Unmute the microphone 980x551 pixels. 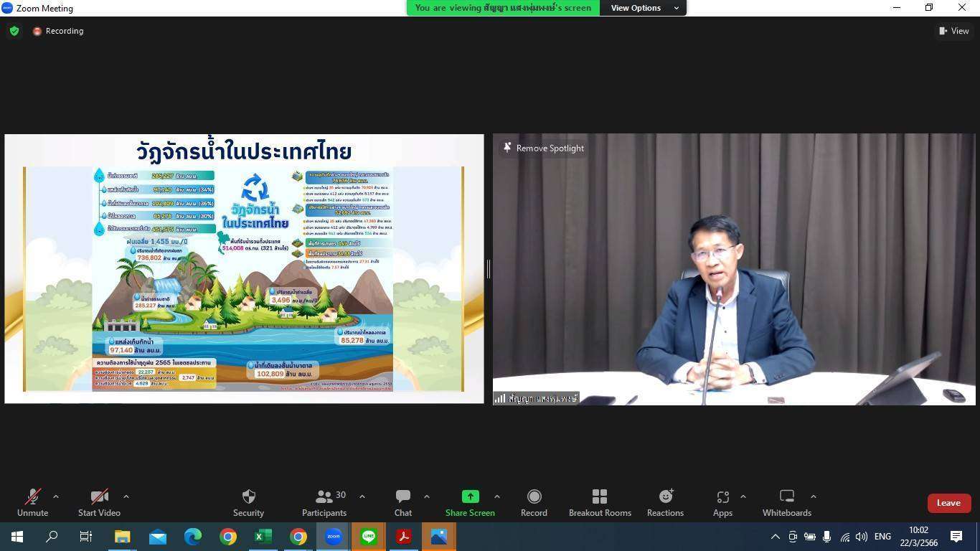click(x=32, y=502)
